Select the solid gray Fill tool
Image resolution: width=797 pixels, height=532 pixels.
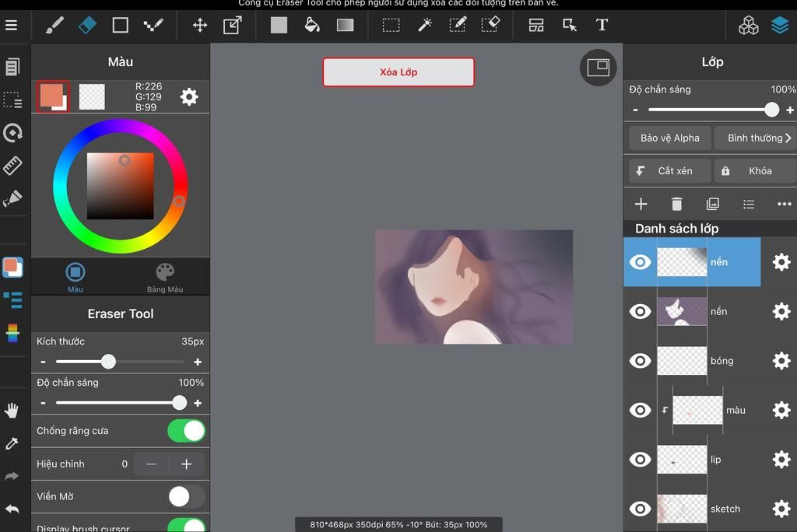pyautogui.click(x=279, y=25)
